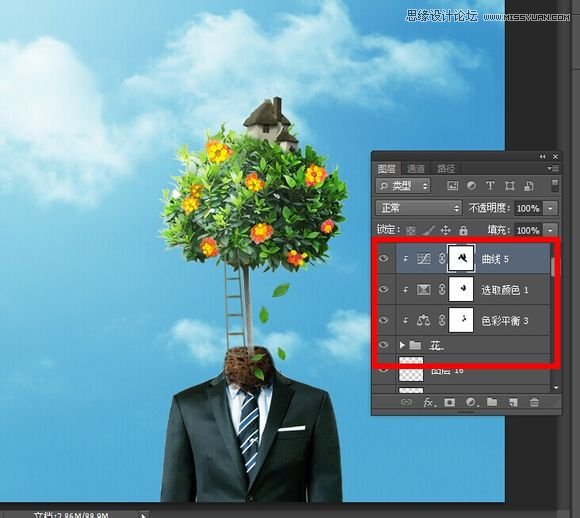The height and width of the screenshot is (518, 580).
Task: Create a new layer icon
Action: (513, 402)
